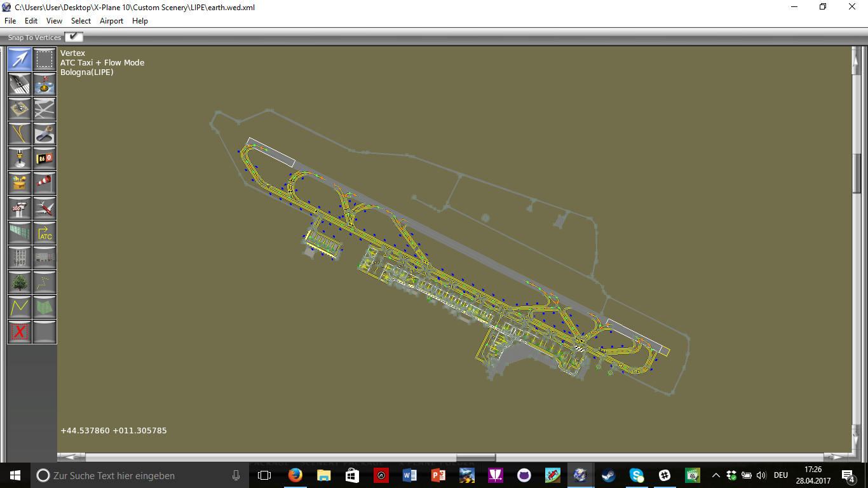Viewport: 868px width, 488px height.
Task: Choose the Airport Boundary fence tool
Action: coord(20,233)
